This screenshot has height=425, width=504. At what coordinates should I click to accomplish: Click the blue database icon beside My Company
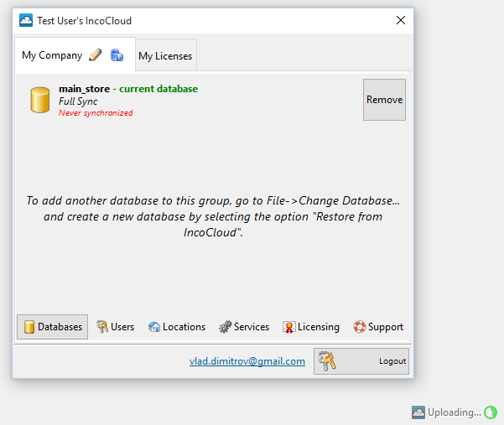pyautogui.click(x=117, y=55)
